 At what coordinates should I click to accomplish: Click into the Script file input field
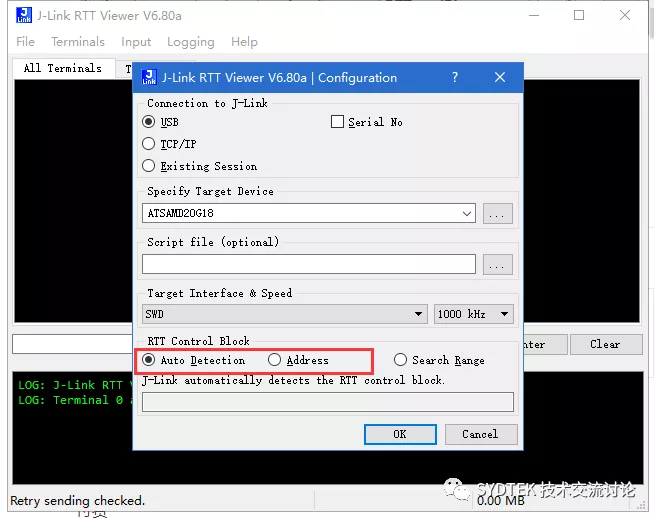[x=309, y=264]
